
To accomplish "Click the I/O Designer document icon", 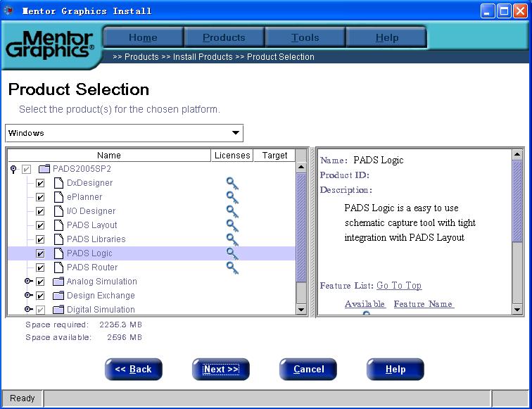I will (x=58, y=211).
